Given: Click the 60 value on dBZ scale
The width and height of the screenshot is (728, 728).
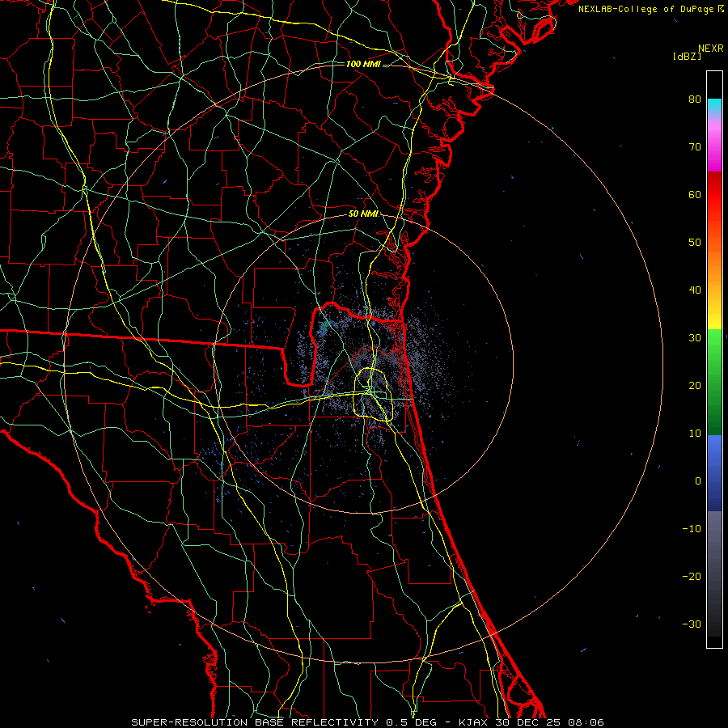Looking at the screenshot, I should (695, 195).
